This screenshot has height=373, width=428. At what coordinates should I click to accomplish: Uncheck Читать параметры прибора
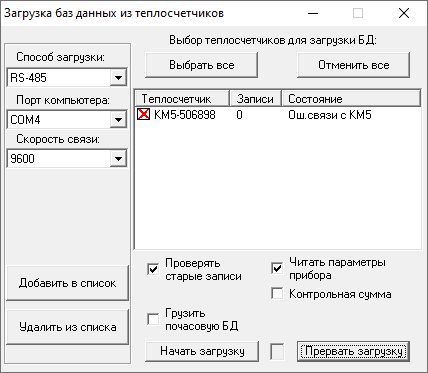[x=277, y=268]
